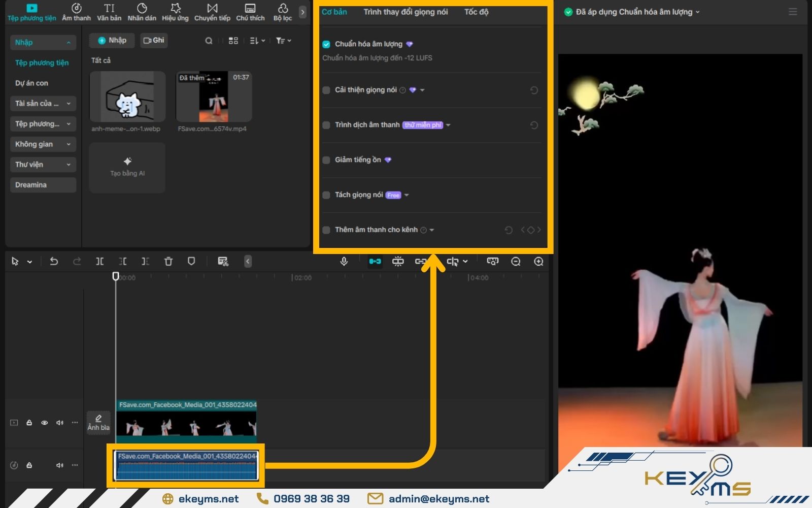This screenshot has width=812, height=508.
Task: Click the undo arrow in timeline toolbar
Action: pos(54,261)
